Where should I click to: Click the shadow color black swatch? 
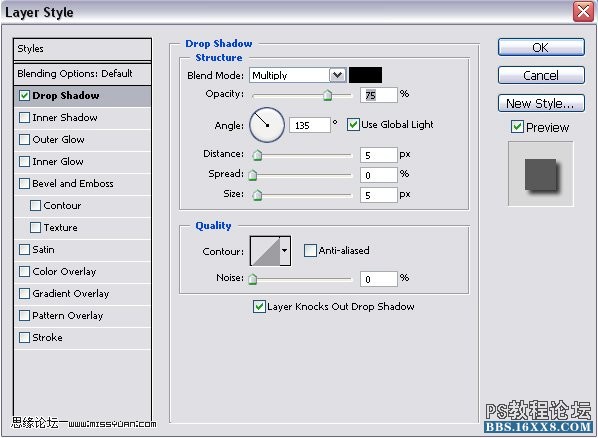(x=365, y=75)
